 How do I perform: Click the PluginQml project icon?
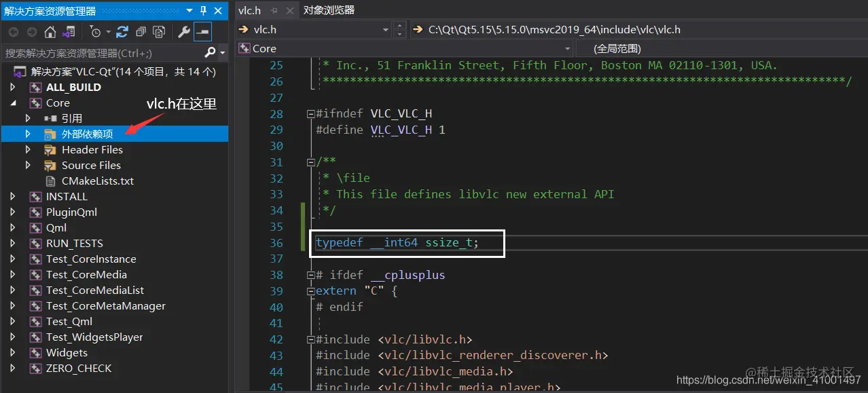(x=35, y=212)
